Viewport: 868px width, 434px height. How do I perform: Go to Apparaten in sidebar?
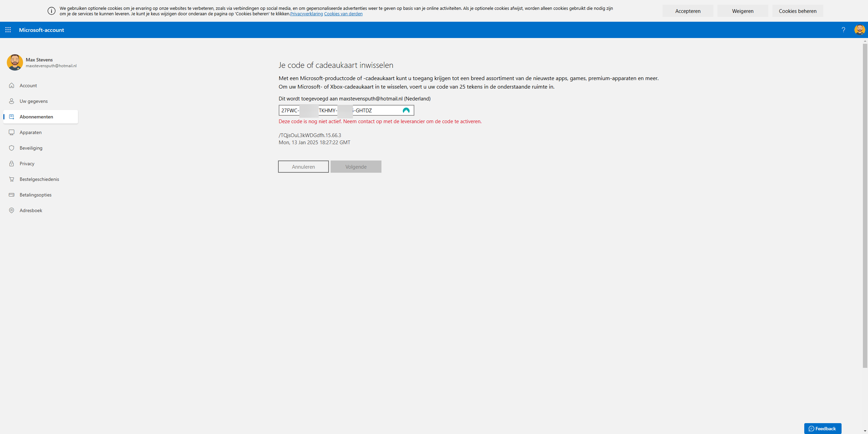tap(31, 132)
